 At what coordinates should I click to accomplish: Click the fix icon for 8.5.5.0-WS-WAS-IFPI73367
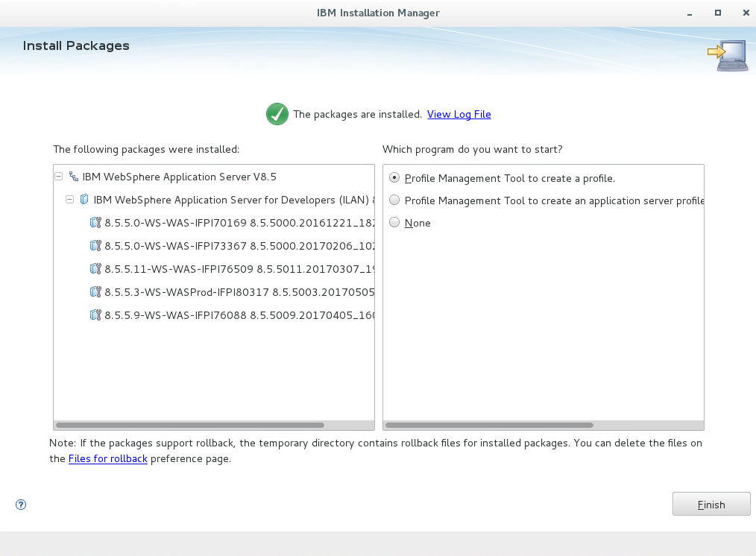point(95,245)
